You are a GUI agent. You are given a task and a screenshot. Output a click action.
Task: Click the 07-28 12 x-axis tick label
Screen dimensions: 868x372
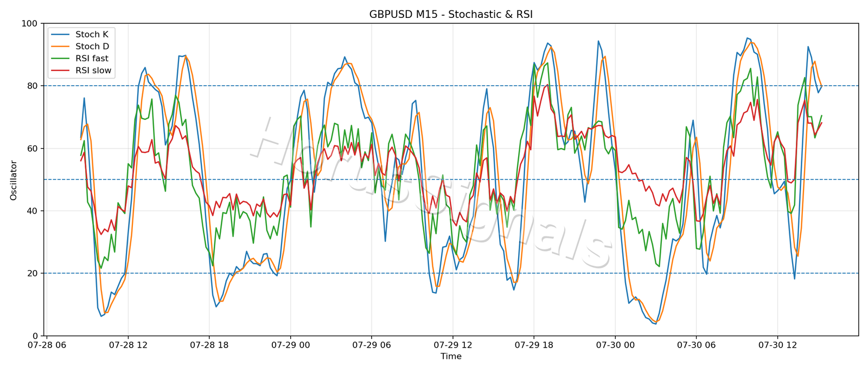(128, 344)
